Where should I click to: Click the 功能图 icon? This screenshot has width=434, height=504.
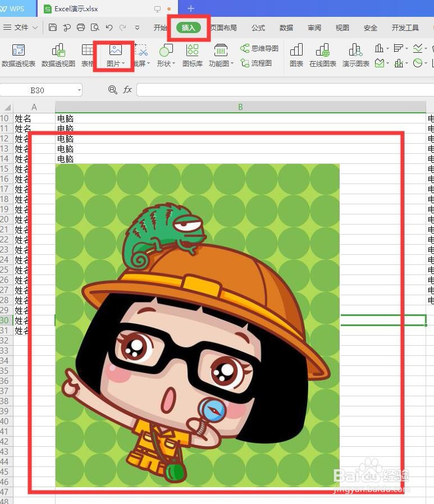click(221, 51)
